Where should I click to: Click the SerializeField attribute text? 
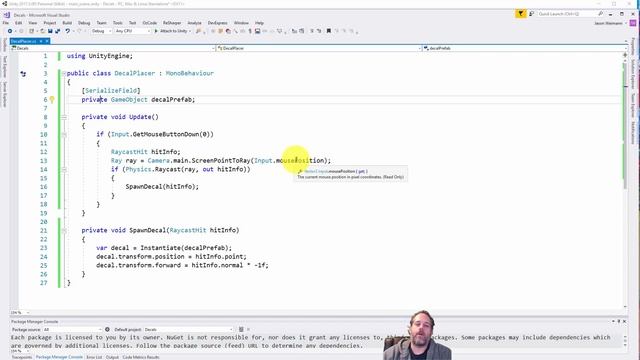[x=111, y=91]
